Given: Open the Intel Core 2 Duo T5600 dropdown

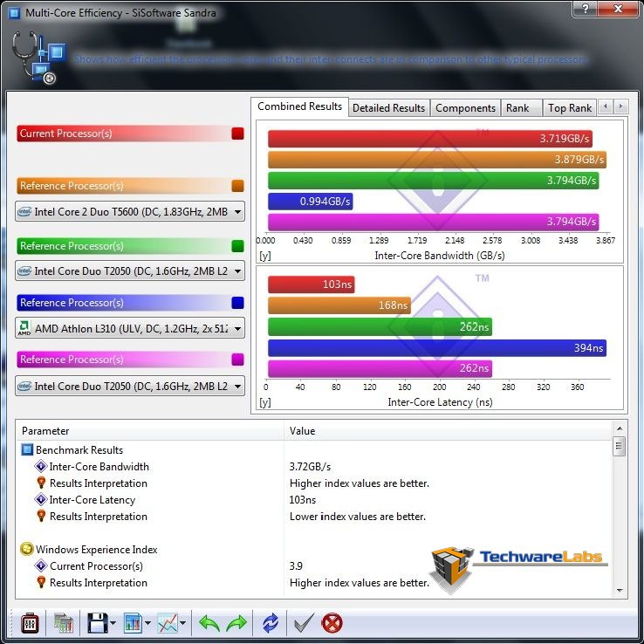Looking at the screenshot, I should [x=130, y=212].
